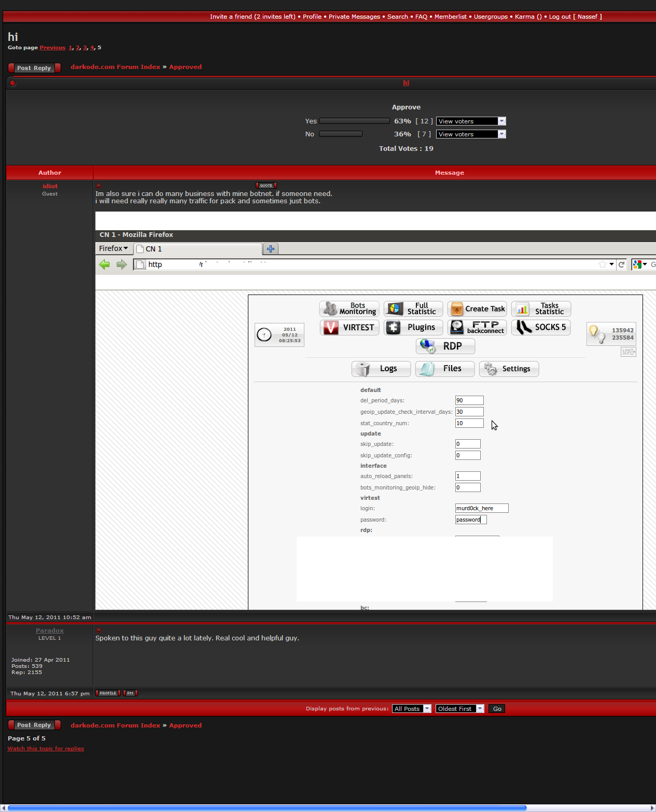Click the QUOTE icon on idiot's post

coord(266,185)
